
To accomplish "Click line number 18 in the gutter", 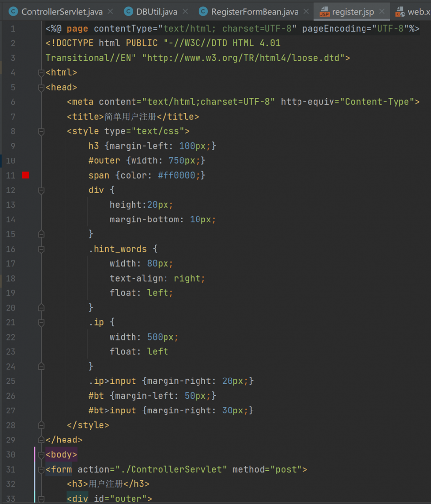I will point(11,279).
